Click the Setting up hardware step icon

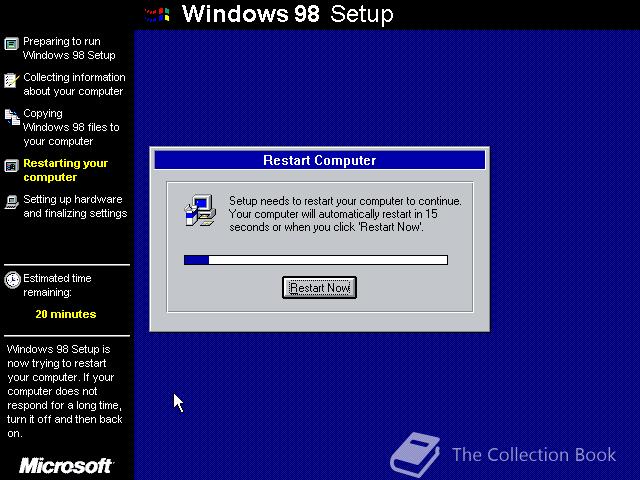11,202
